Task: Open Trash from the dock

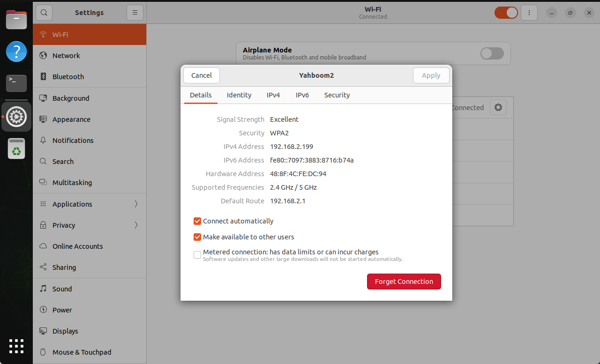Action: click(16, 149)
